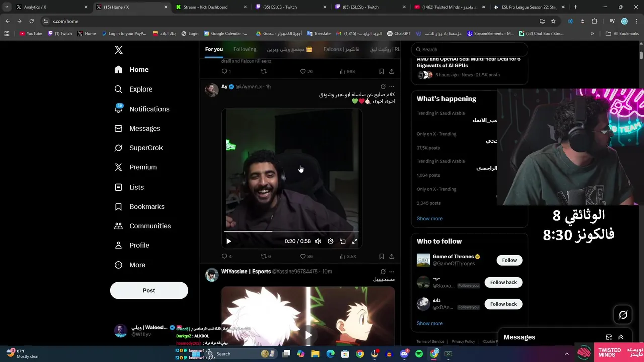The image size is (644, 362).
Task: Open video settings gear icon
Action: [331, 241]
